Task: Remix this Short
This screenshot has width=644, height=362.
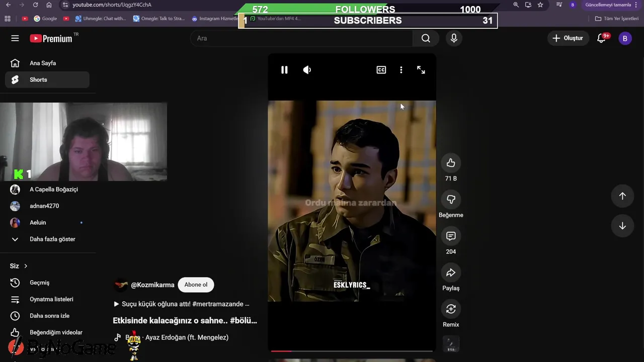Action: coord(451,309)
